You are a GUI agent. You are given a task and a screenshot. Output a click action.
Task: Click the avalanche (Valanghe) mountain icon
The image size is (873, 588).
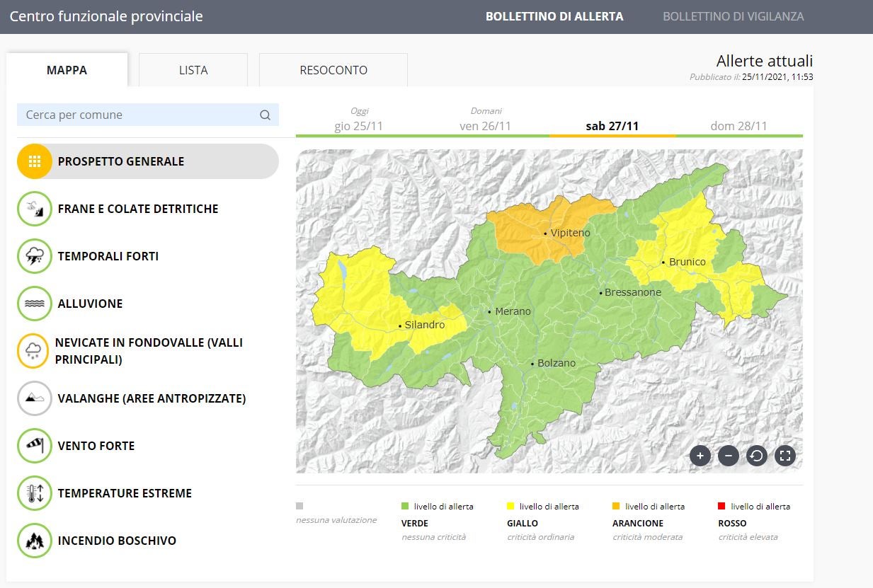(x=35, y=398)
